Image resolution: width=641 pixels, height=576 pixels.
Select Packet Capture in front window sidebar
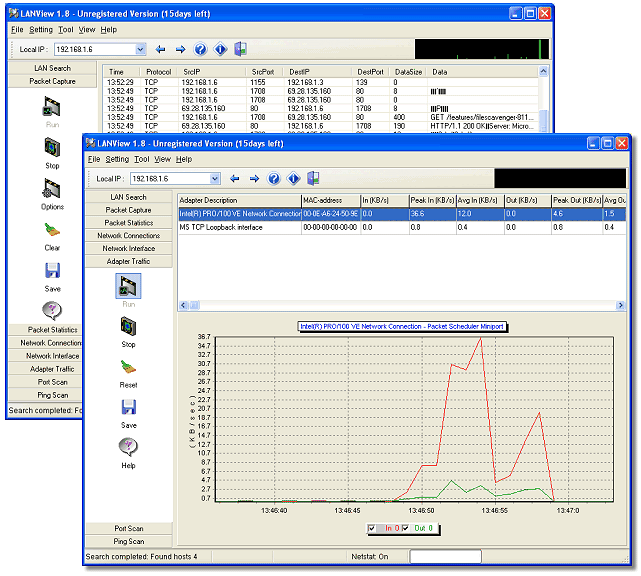[128, 210]
